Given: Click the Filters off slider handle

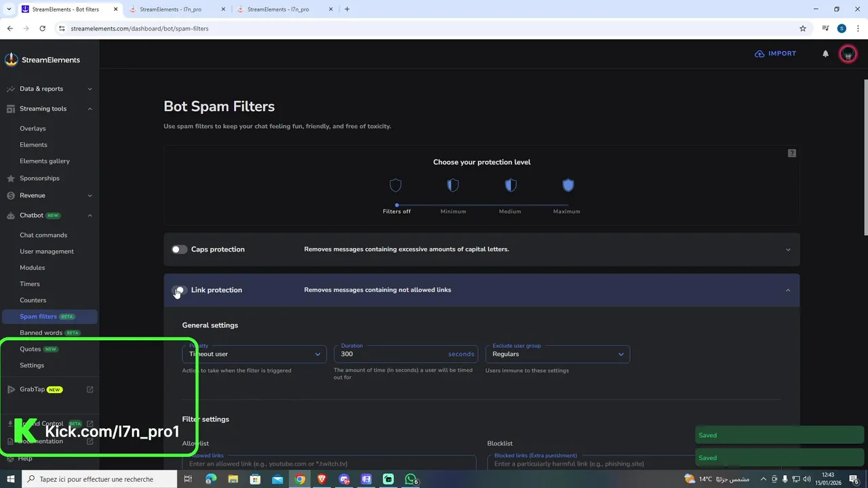Looking at the screenshot, I should point(397,205).
